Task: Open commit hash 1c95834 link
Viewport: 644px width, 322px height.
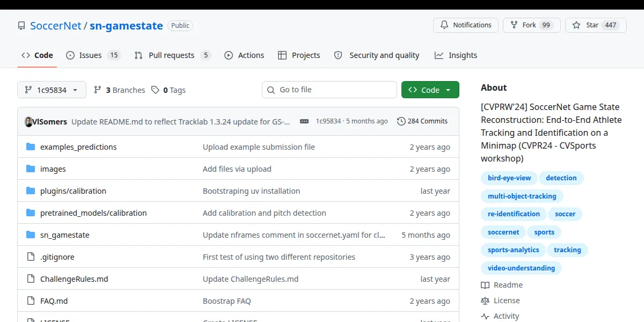Action: pos(328,121)
